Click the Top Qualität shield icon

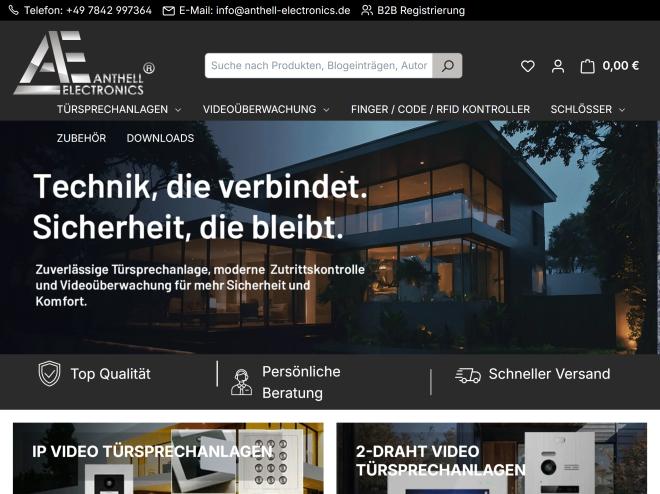(49, 374)
